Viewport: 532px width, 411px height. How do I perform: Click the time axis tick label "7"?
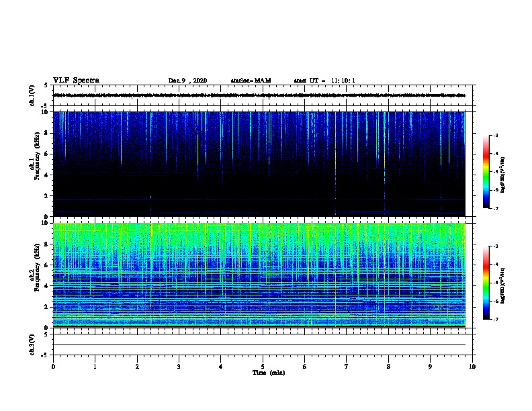pyautogui.click(x=347, y=367)
